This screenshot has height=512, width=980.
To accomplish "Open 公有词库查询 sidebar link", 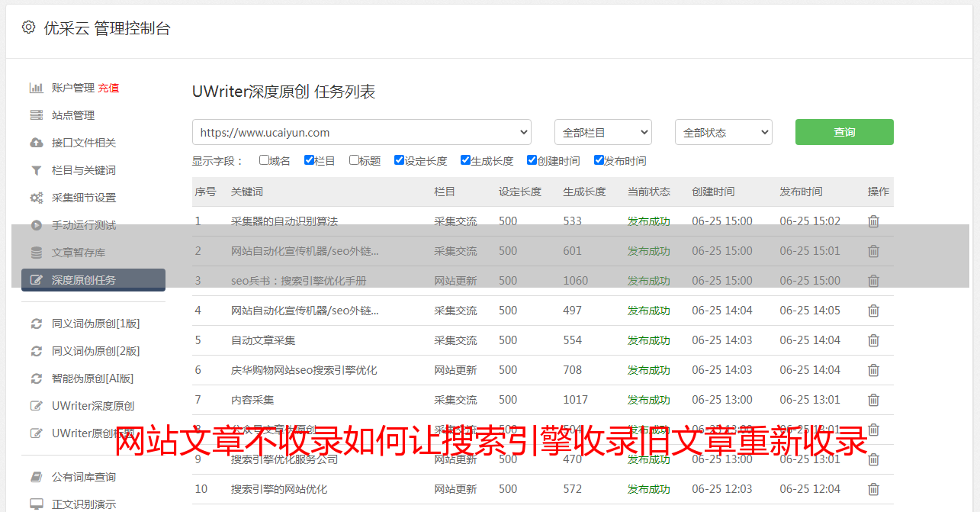I will 84,477.
